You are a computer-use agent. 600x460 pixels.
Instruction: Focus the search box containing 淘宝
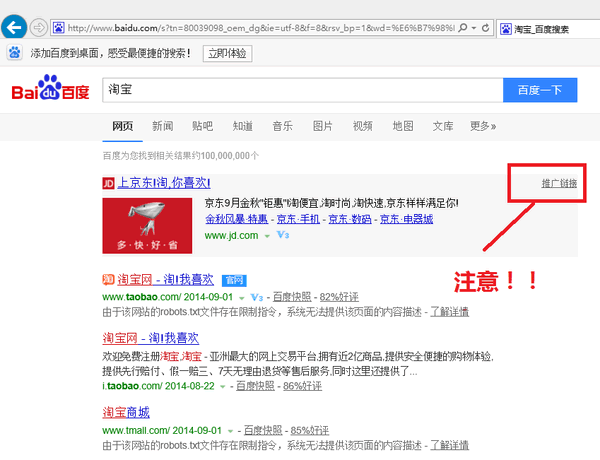click(x=302, y=90)
